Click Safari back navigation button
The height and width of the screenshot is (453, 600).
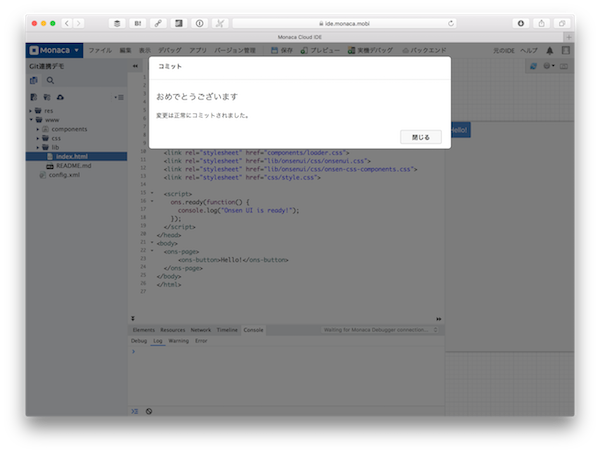pos(67,23)
